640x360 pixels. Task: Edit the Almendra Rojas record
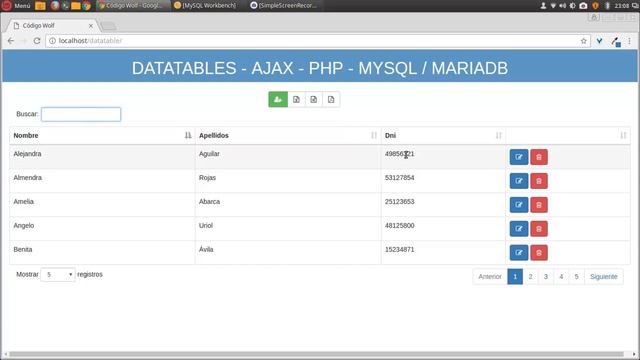pyautogui.click(x=519, y=181)
